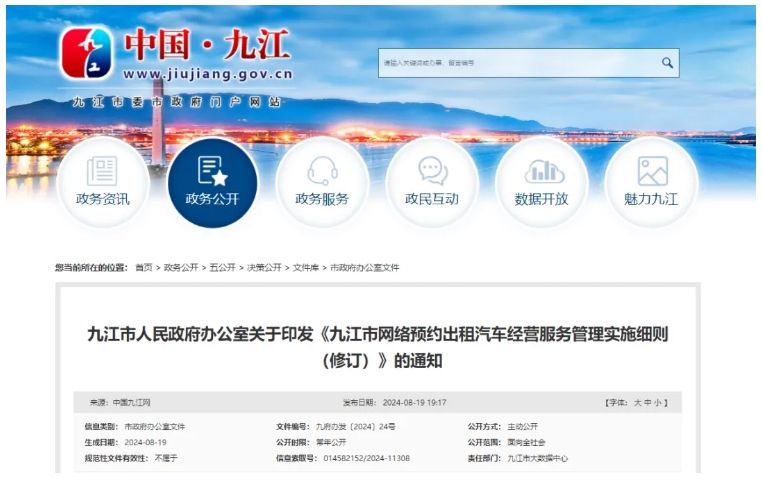Click the search magnifier icon
This screenshot has width=762, height=491.
[667, 63]
